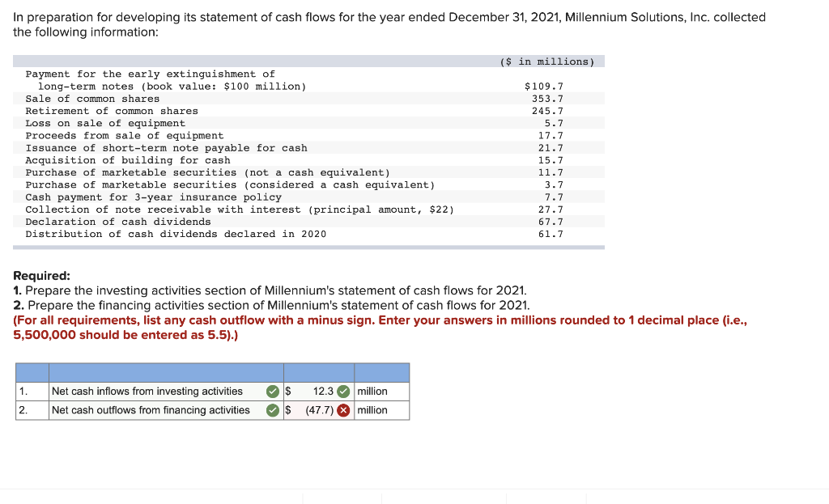This screenshot has width=829, height=504.
Task: Click the 3.7 amount value
Action: coord(554,185)
